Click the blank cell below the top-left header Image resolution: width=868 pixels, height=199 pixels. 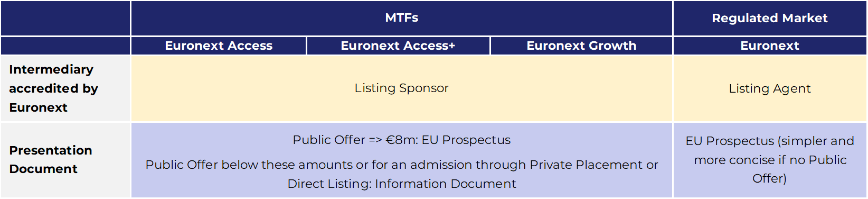65,46
